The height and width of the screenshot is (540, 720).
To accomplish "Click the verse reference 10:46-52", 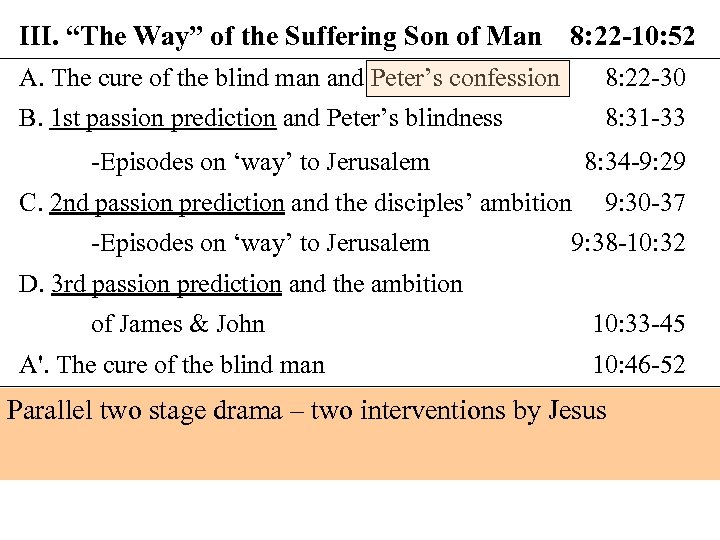I will [638, 365].
